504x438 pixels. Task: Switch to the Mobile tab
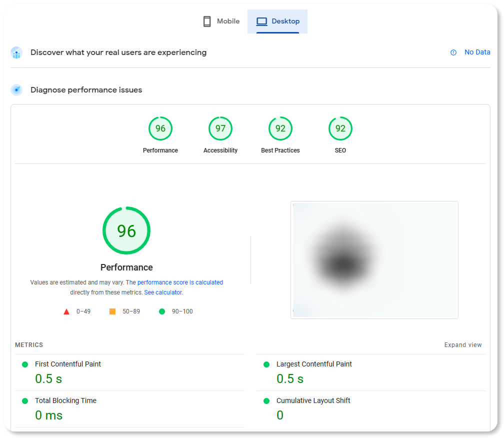point(221,21)
